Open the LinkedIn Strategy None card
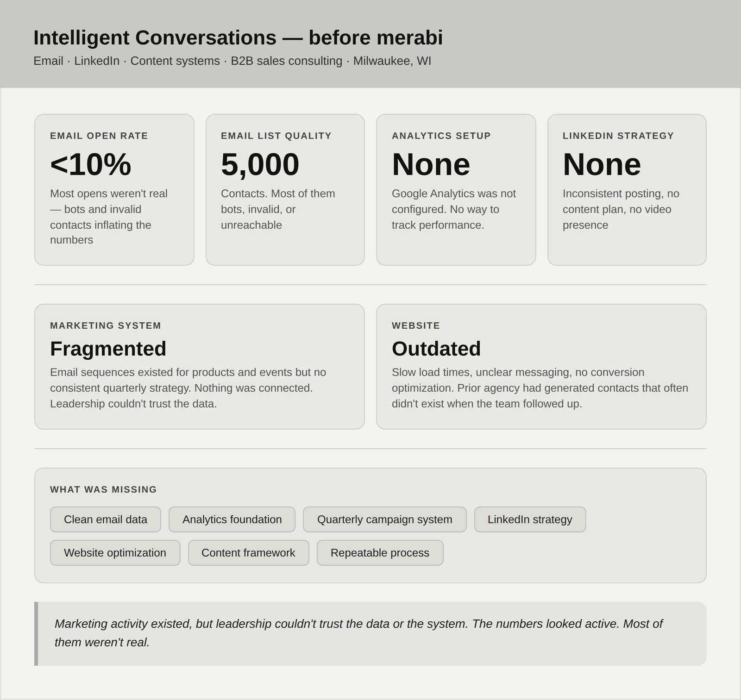This screenshot has height=700, width=741. 627,190
